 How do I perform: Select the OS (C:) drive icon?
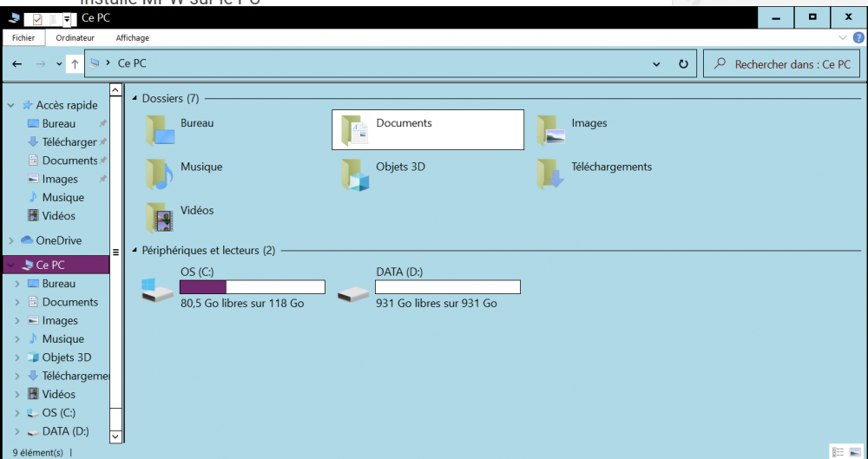point(159,289)
